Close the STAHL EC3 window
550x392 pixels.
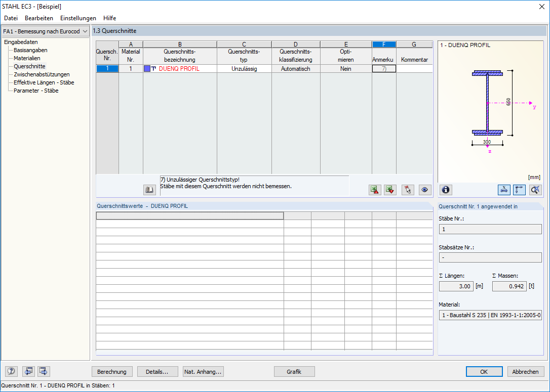click(541, 7)
